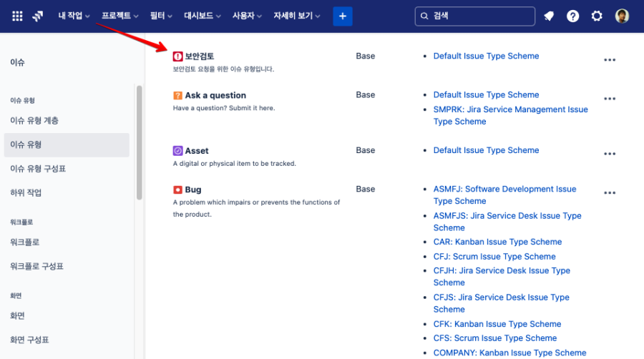Expand the 프로젝트 dropdown menu
The image size is (644, 359).
pyautogui.click(x=119, y=16)
